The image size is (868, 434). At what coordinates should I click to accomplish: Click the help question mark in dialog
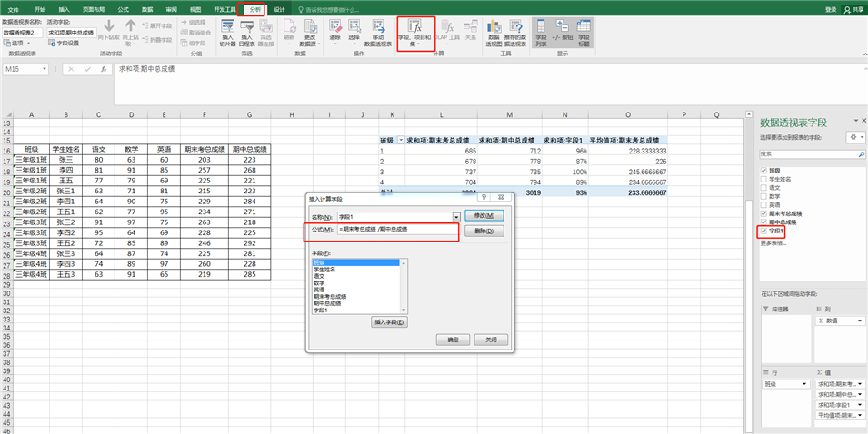[484, 197]
